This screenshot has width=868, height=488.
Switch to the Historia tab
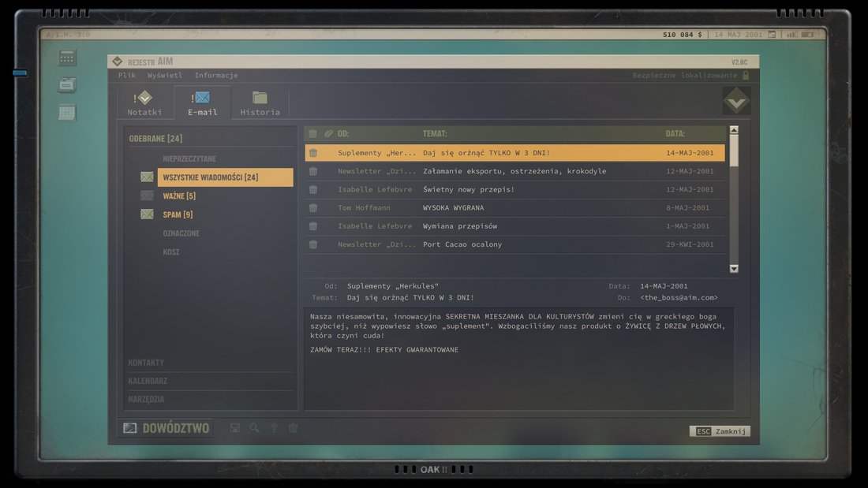(x=260, y=103)
